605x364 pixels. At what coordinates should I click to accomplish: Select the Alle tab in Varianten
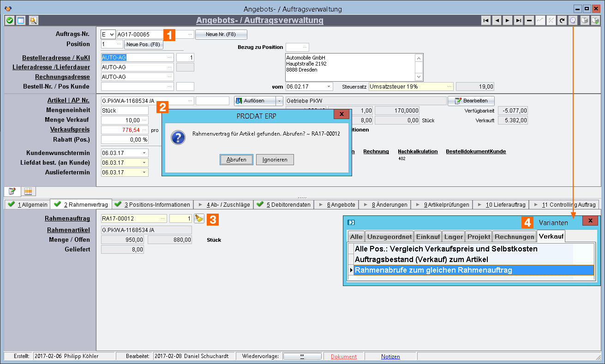356,236
